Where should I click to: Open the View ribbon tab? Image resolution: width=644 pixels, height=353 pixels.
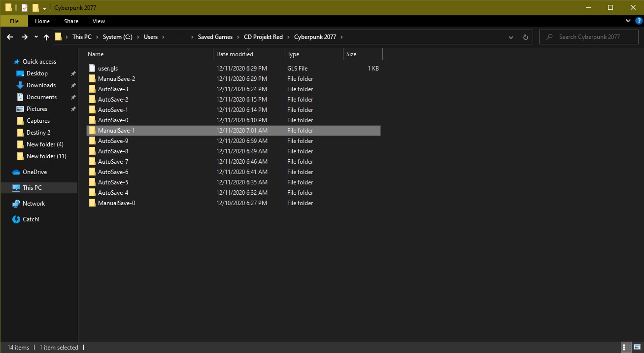point(99,21)
